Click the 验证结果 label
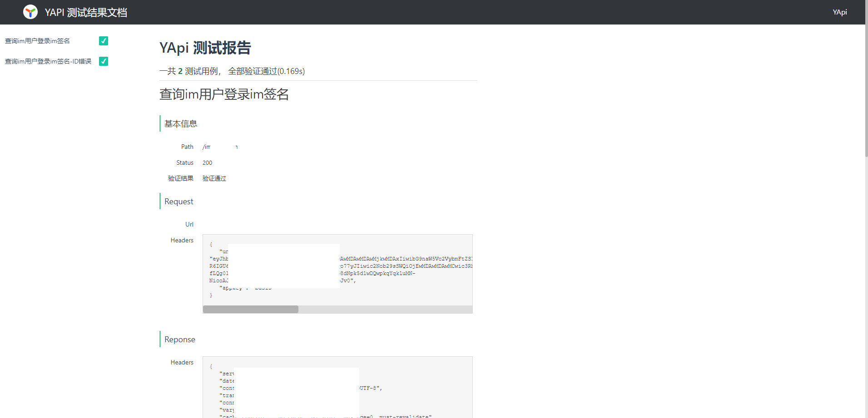Screen dimensions: 868x418 tap(181, 178)
